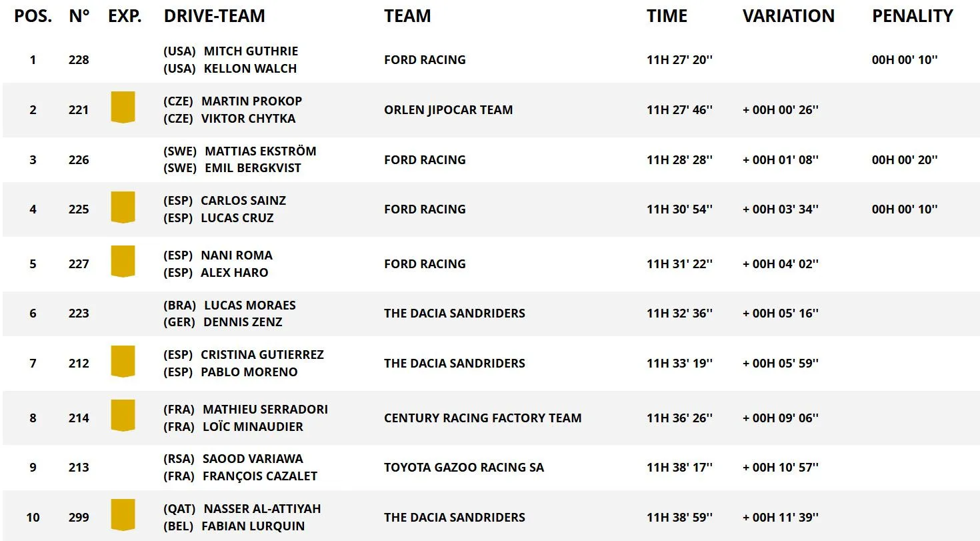
Task: Click the yellow badge in Martin Prokop's row
Action: (x=123, y=107)
